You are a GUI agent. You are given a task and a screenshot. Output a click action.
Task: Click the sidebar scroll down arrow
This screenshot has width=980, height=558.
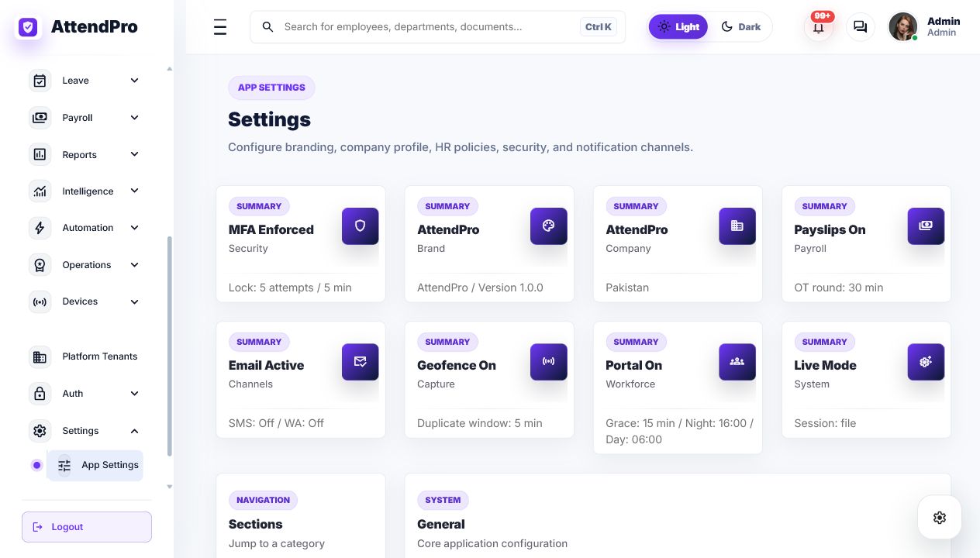pyautogui.click(x=170, y=487)
